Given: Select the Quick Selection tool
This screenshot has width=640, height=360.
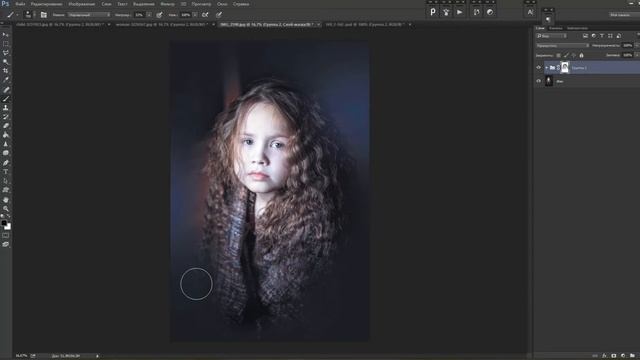Looking at the screenshot, I should coord(6,62).
